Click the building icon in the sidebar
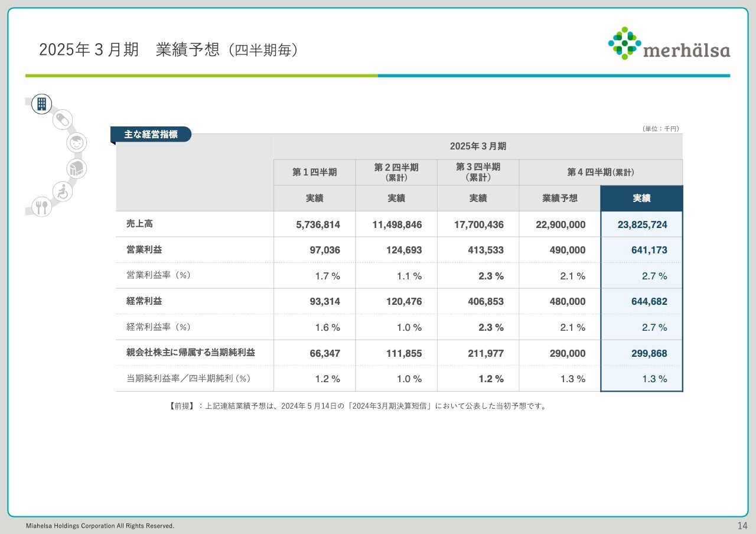 click(x=41, y=104)
